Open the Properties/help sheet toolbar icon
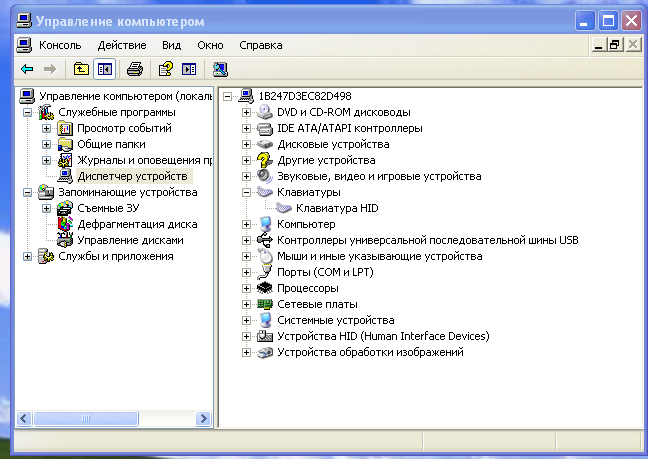 [x=166, y=69]
